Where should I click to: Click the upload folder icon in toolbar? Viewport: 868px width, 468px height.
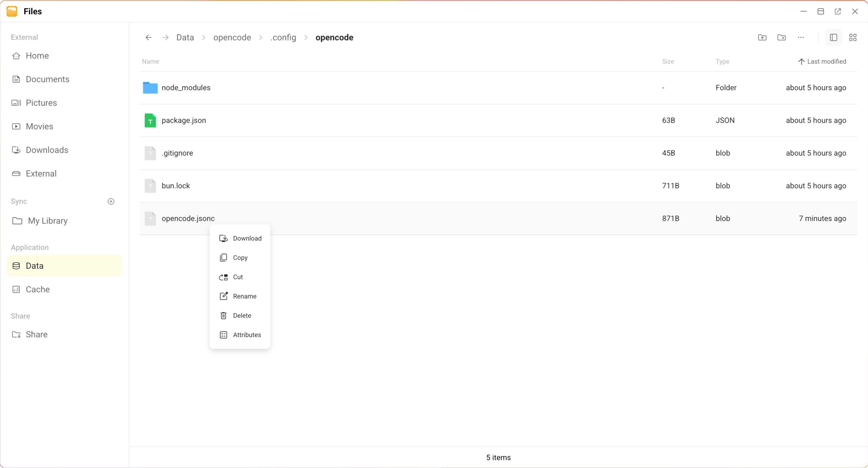(762, 38)
